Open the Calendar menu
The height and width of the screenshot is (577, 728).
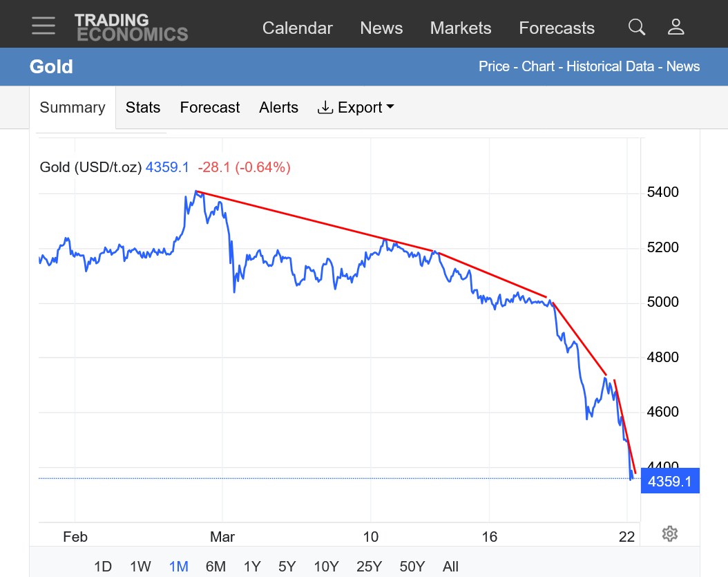(x=298, y=28)
